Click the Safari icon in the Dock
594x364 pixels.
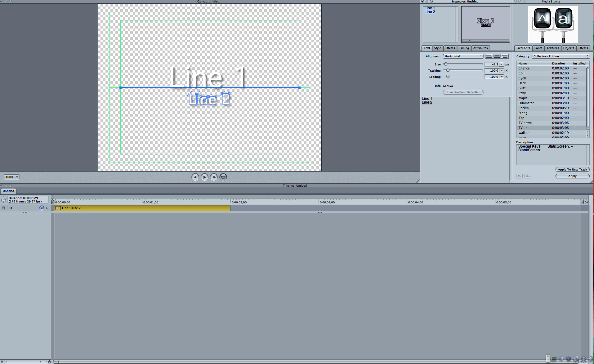(583, 359)
